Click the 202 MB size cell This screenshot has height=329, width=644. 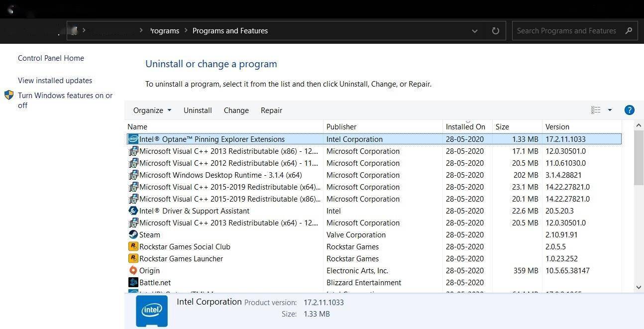click(526, 175)
